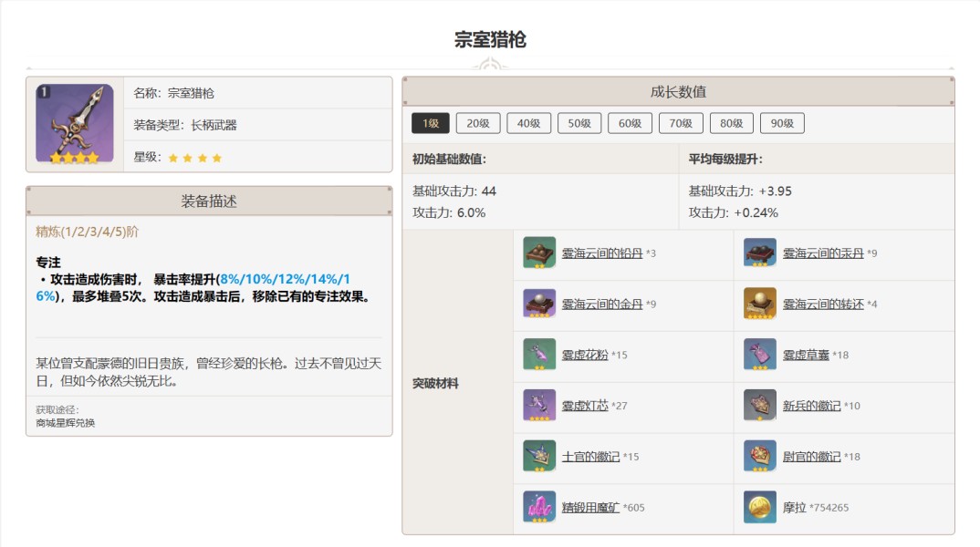
Task: Click the 雾海云间的铅丹 material icon
Action: [539, 253]
